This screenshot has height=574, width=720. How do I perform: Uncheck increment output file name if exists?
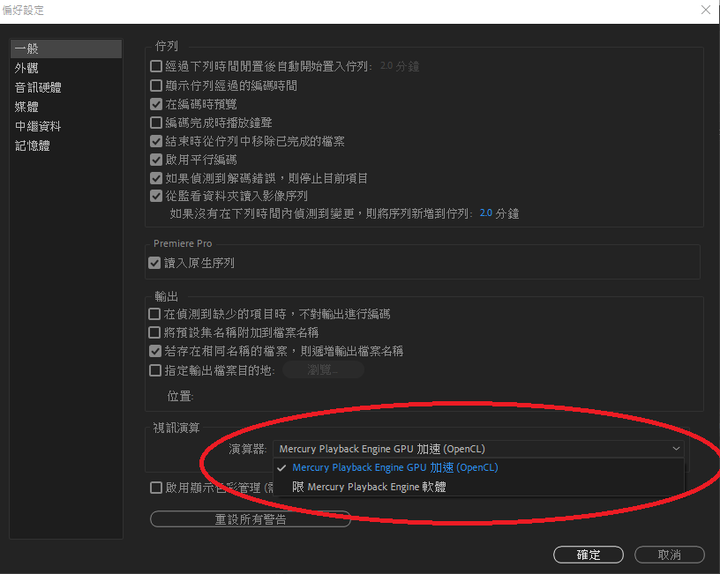point(155,351)
